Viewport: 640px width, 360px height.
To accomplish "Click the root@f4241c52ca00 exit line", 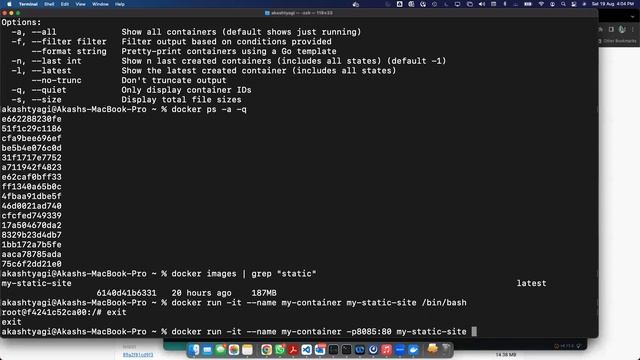I will 64,312.
